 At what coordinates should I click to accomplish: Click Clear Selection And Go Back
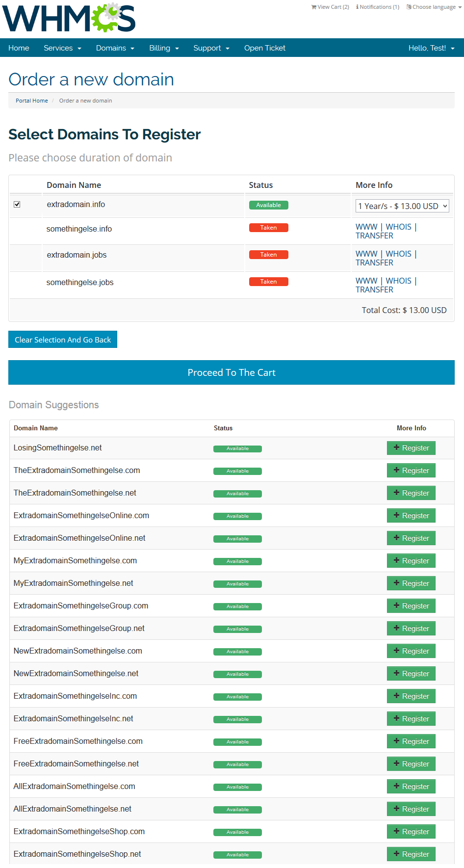tap(63, 340)
